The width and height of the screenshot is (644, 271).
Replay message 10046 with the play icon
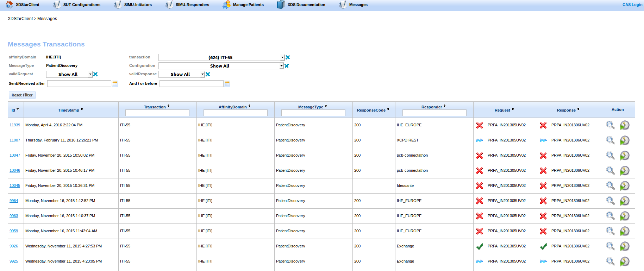(x=625, y=171)
